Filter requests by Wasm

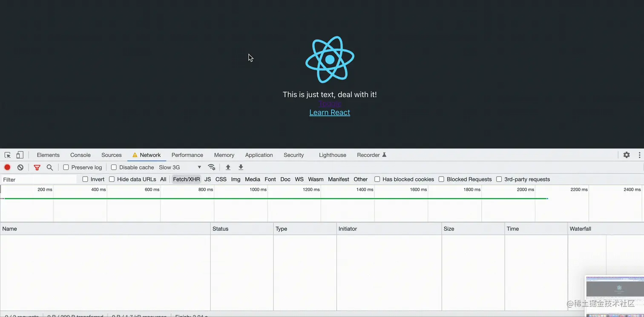tap(316, 179)
